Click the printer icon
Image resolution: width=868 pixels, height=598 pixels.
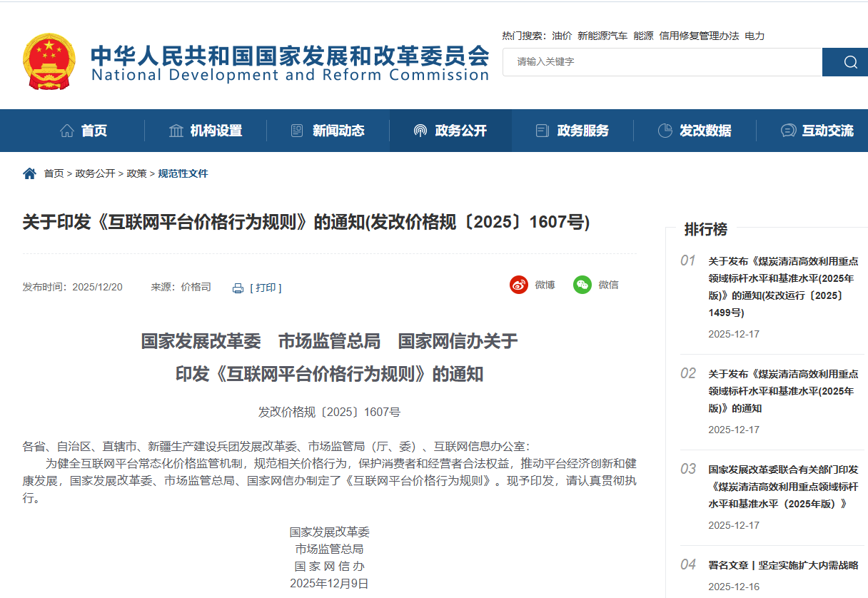click(238, 288)
